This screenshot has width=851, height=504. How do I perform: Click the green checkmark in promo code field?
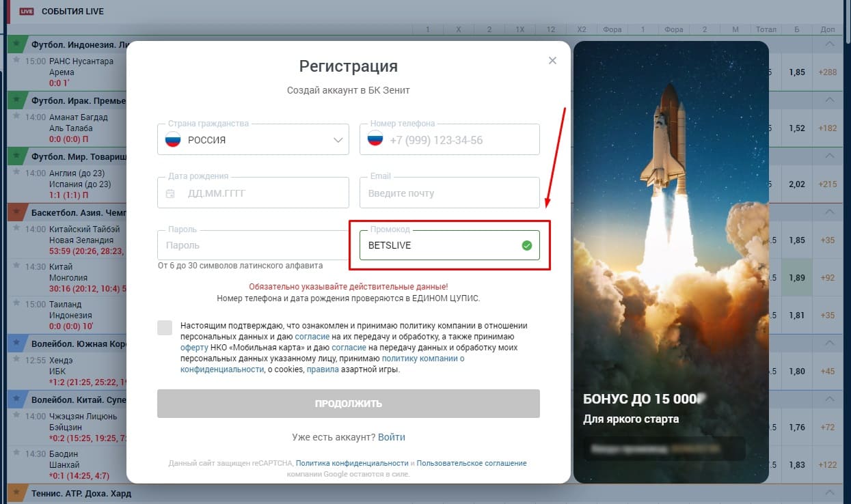tap(526, 245)
